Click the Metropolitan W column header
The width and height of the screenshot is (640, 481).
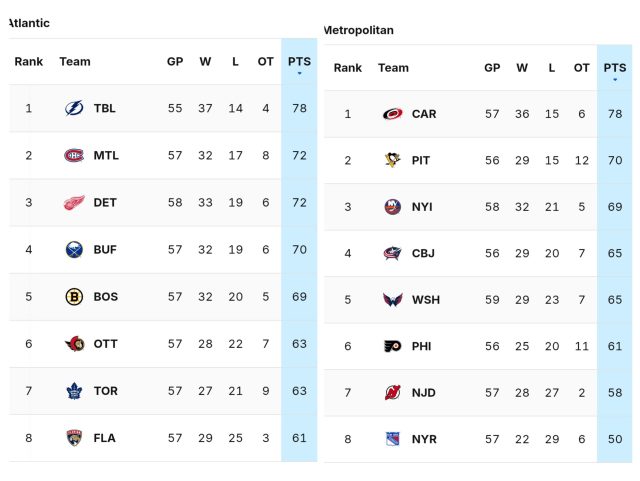pyautogui.click(x=522, y=68)
